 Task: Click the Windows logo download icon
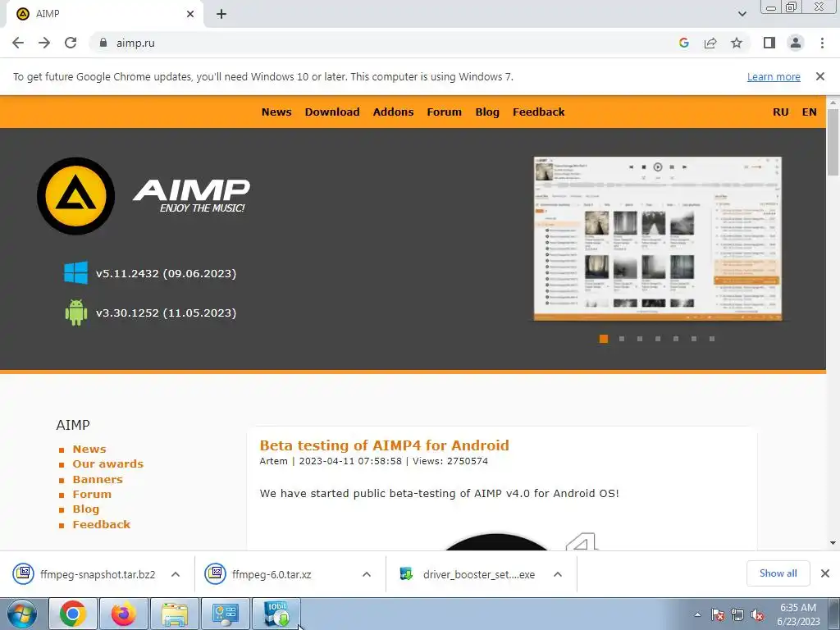[x=75, y=272]
